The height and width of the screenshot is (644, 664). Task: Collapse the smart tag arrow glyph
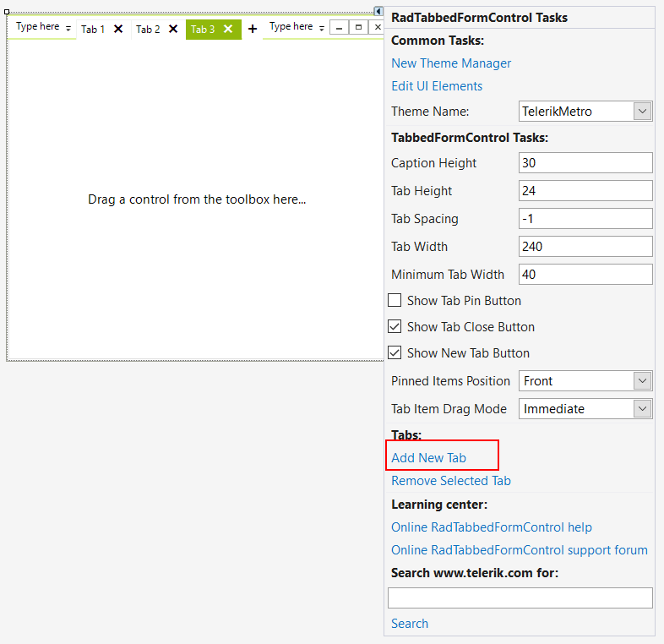(378, 12)
